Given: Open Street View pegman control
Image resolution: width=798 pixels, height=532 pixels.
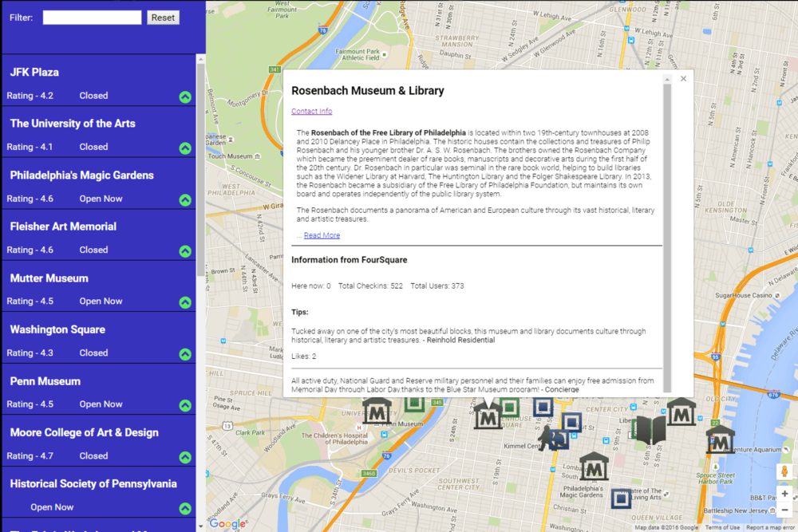Looking at the screenshot, I should pyautogui.click(x=784, y=471).
